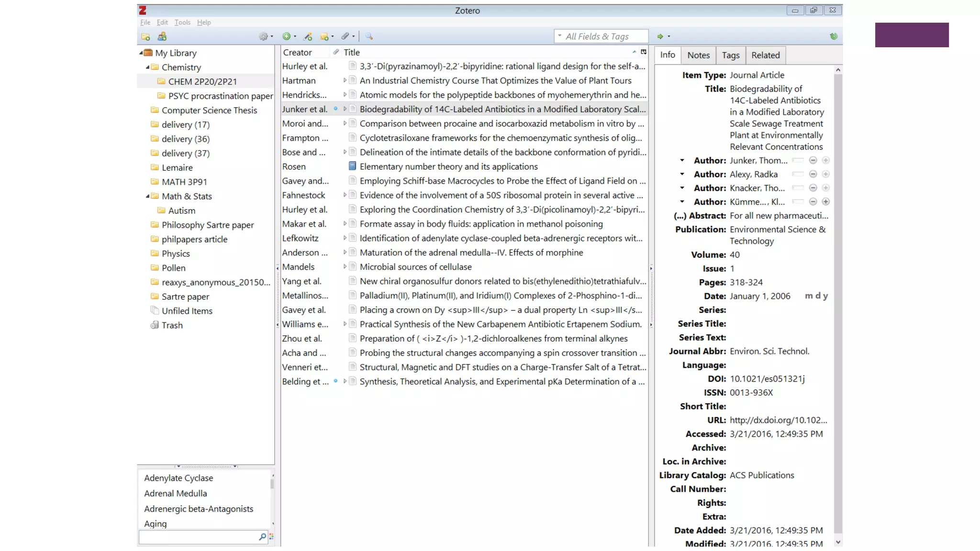Click the green sync button

point(834,36)
